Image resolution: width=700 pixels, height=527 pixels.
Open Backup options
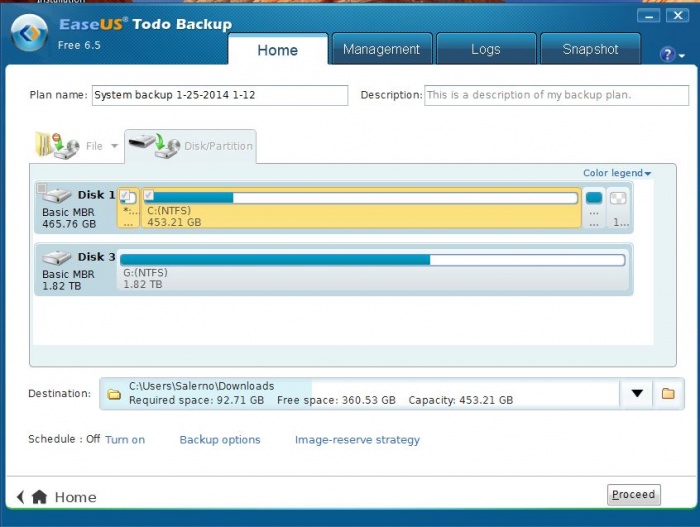pos(220,440)
